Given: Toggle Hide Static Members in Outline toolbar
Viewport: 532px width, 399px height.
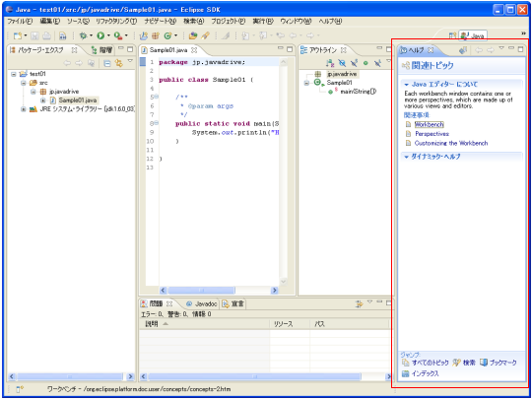Looking at the screenshot, I should 354,63.
